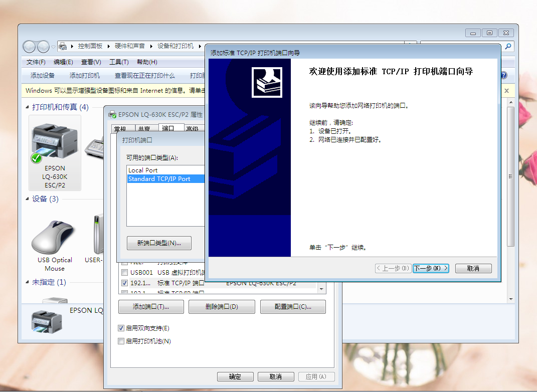The height and width of the screenshot is (392, 537).
Task: Collapse the 设备 (3) group
Action: 28,199
